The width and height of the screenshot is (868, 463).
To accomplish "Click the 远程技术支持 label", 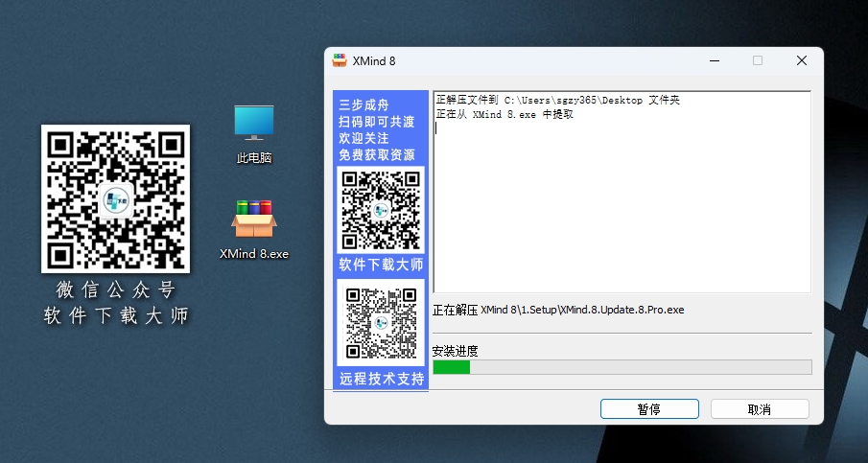I will pyautogui.click(x=382, y=379).
